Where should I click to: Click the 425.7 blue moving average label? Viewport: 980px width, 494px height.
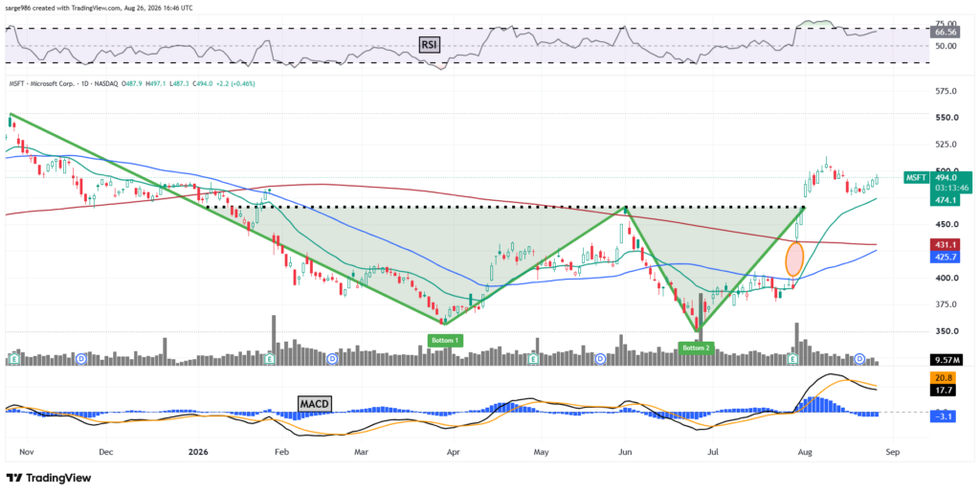(947, 257)
